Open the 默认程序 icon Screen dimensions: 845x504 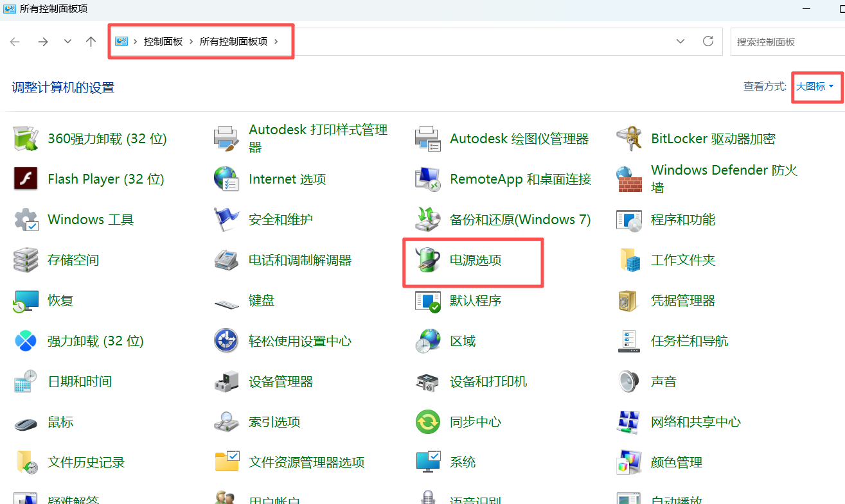[428, 300]
